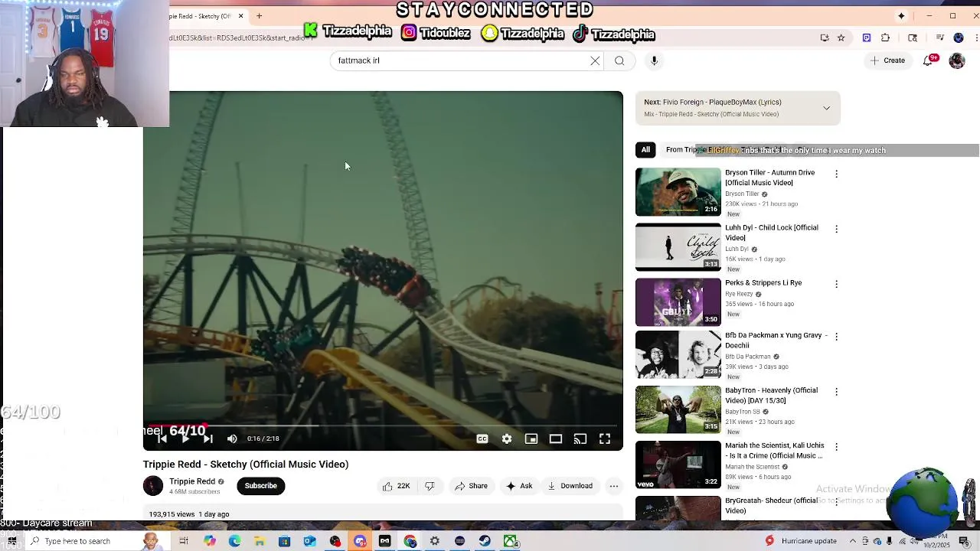
Task: Bookmark this page with star icon
Action: (841, 37)
